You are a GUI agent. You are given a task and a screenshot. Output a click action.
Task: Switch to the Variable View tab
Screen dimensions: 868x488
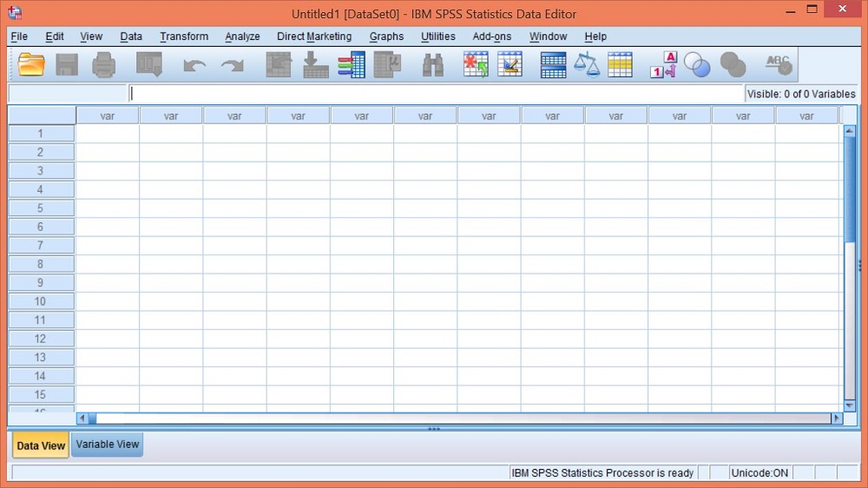tap(108, 445)
